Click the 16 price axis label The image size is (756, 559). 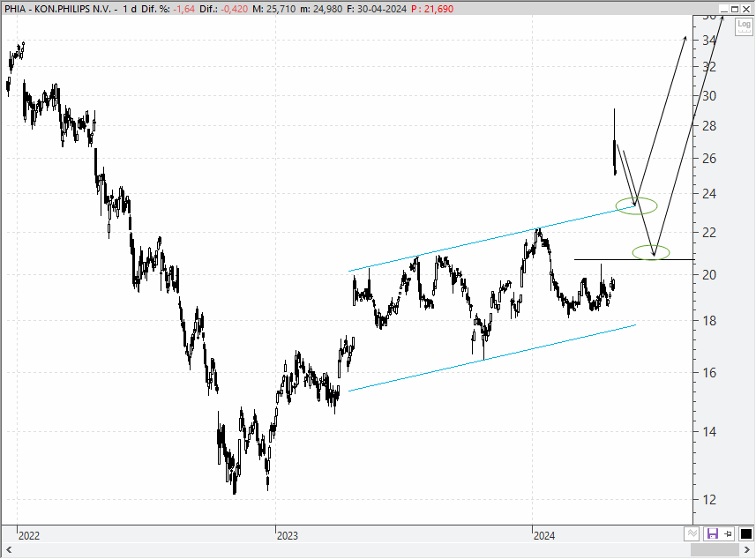coord(709,372)
